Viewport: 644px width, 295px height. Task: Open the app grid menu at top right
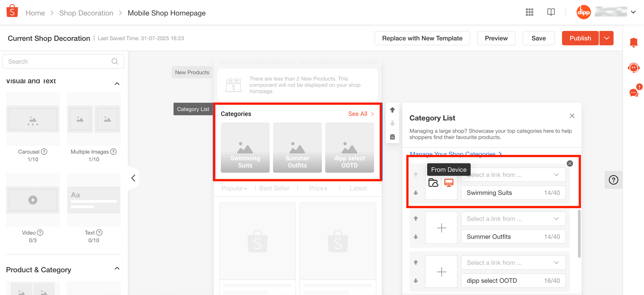tap(529, 12)
